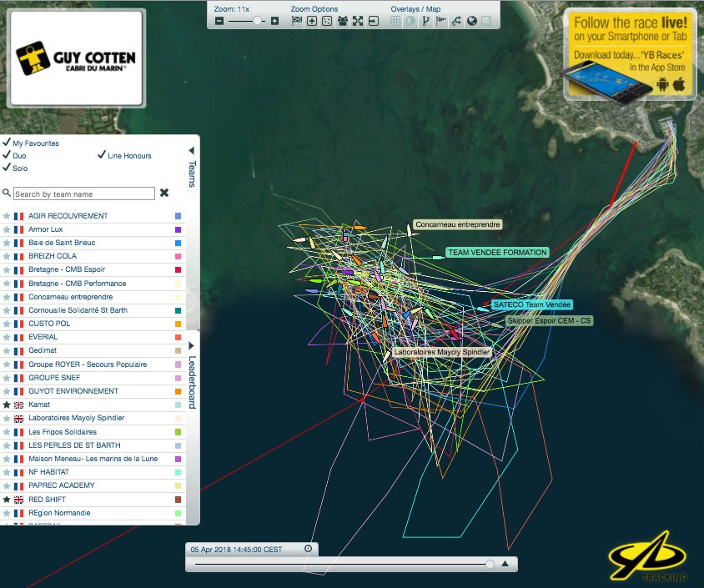The width and height of the screenshot is (704, 588).
Task: Click the timeline playback slider handle
Action: tap(490, 564)
